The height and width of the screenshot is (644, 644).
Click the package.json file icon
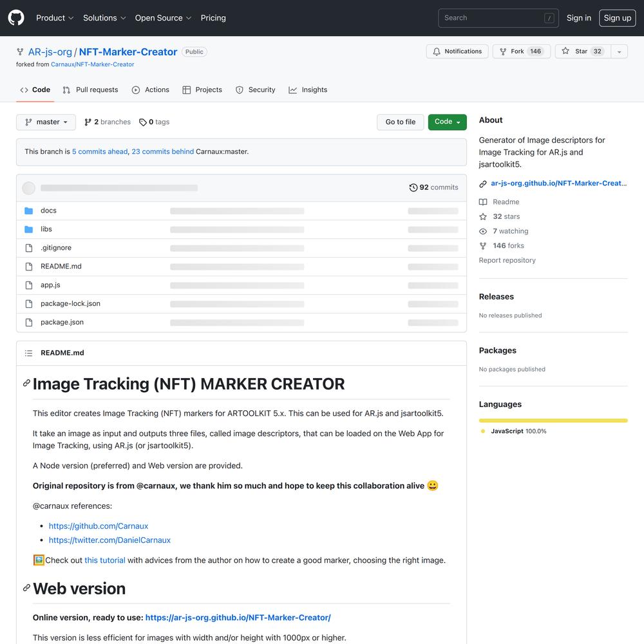29,323
